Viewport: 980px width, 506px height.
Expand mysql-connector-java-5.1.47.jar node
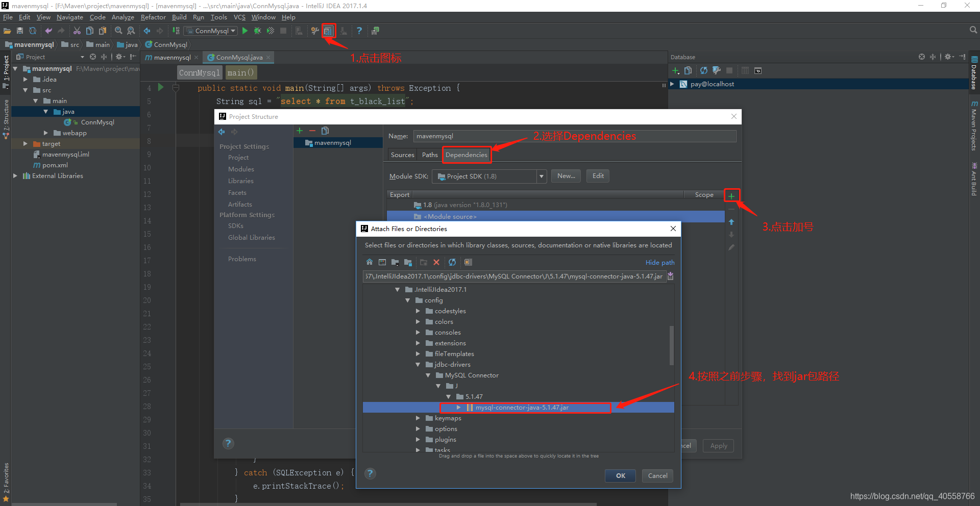tap(459, 408)
